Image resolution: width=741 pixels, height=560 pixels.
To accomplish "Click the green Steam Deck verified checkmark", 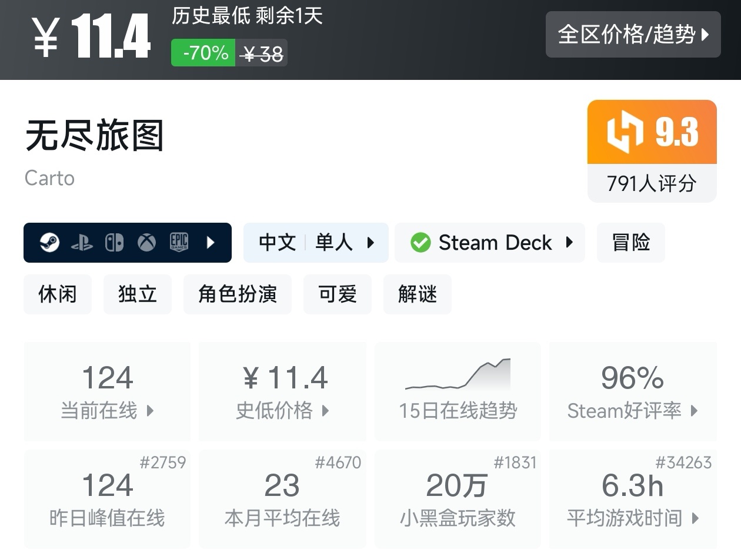I will pyautogui.click(x=420, y=243).
